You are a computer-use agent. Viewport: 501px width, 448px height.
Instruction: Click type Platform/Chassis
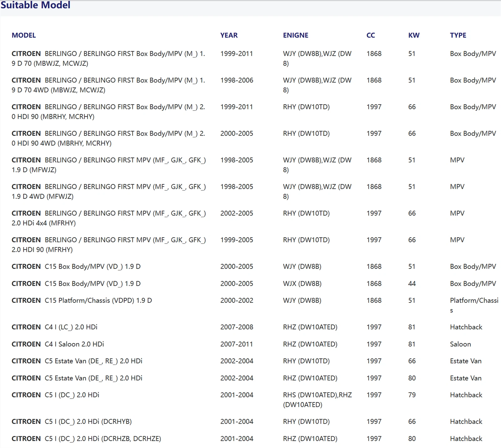[474, 305]
